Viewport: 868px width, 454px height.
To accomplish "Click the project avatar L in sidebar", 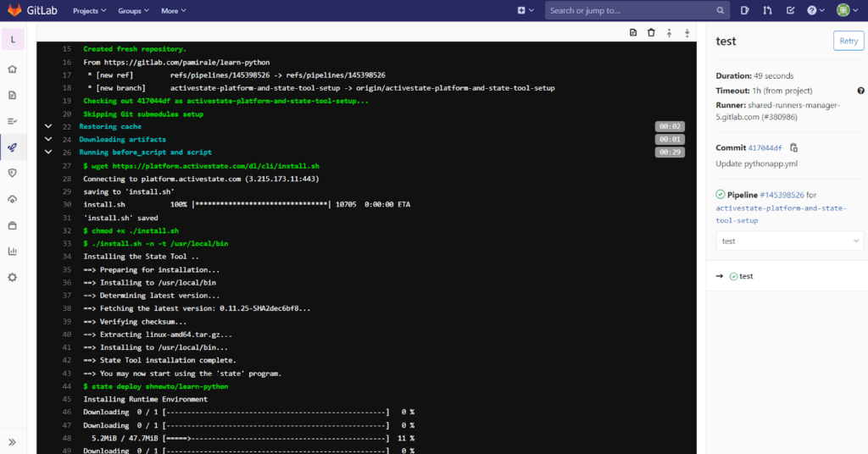I will tap(14, 39).
